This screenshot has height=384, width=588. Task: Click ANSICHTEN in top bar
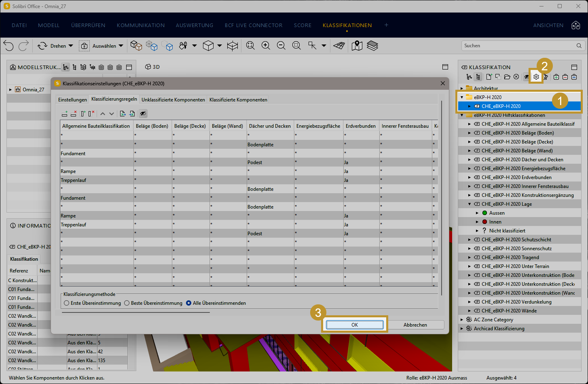tap(548, 25)
